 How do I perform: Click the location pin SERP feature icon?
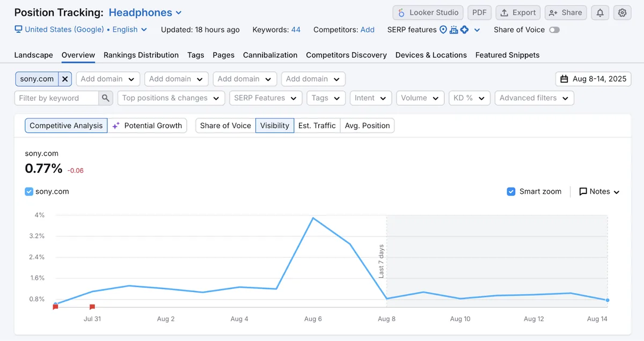[443, 30]
